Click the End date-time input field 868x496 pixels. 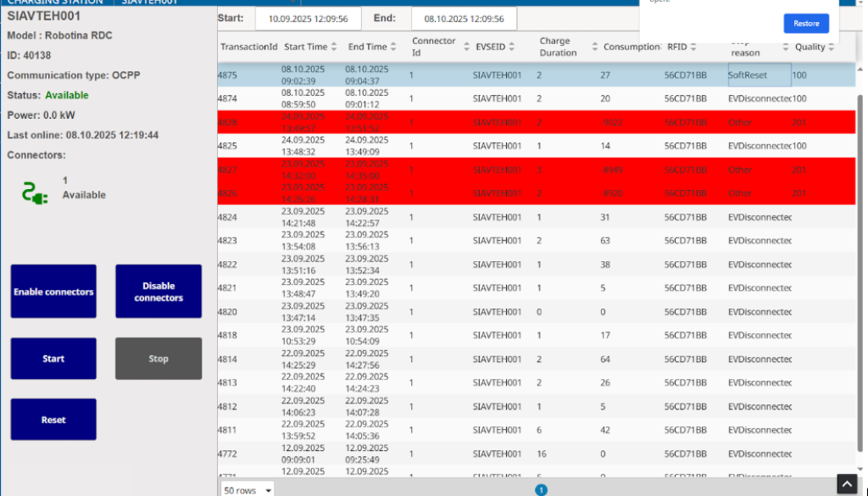[463, 19]
